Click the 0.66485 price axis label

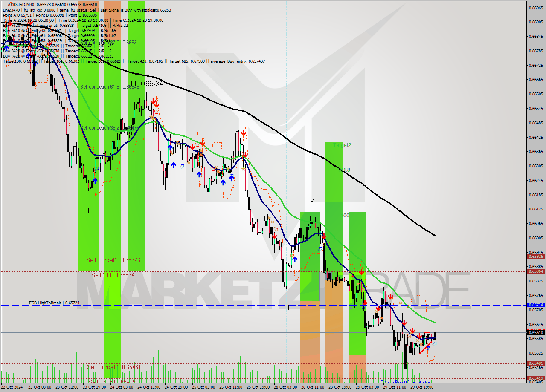coord(536,123)
